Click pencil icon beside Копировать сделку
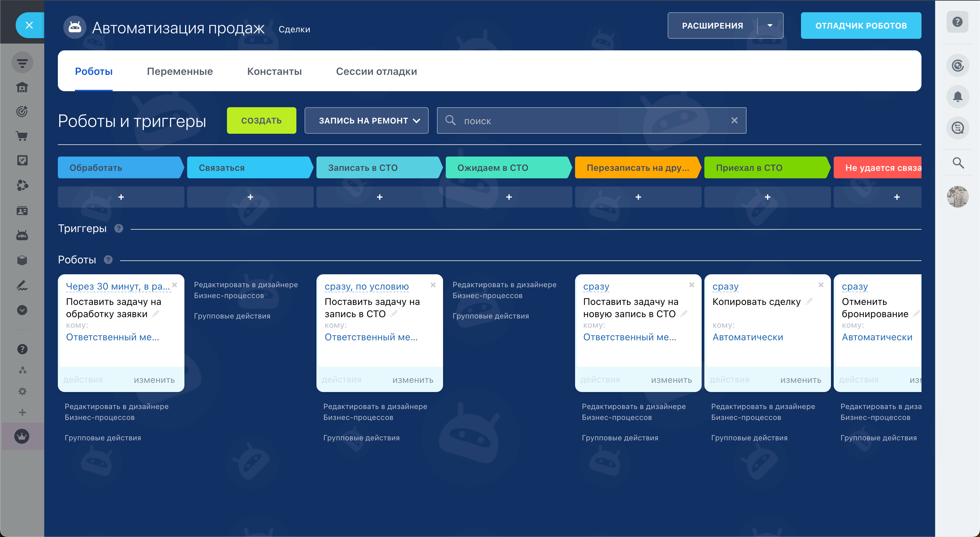 pyautogui.click(x=809, y=302)
